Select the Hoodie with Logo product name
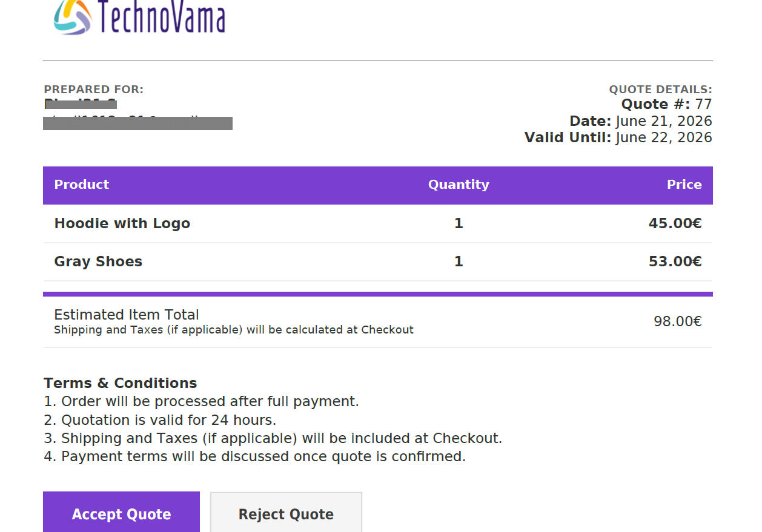Screen dimensions: 762x532 pos(122,223)
